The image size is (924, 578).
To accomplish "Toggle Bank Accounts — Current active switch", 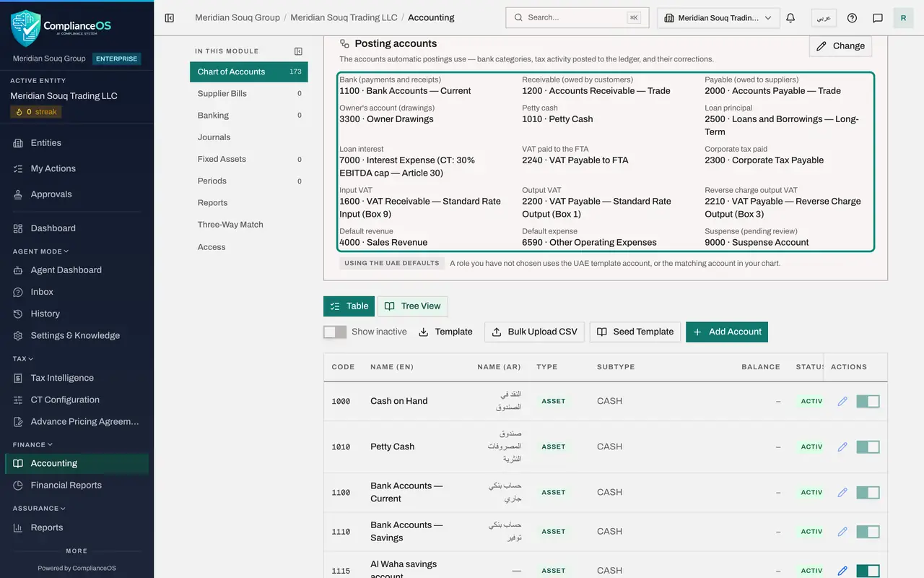I will pyautogui.click(x=868, y=493).
